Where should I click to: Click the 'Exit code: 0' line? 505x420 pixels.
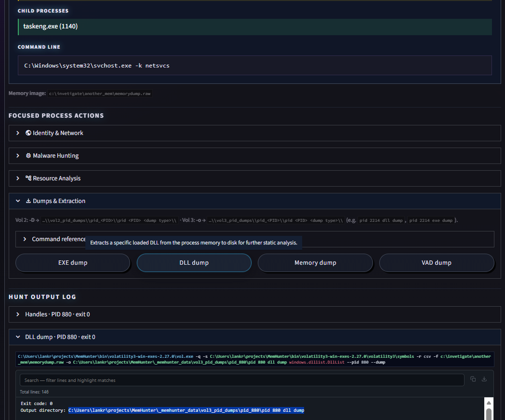(x=37, y=404)
